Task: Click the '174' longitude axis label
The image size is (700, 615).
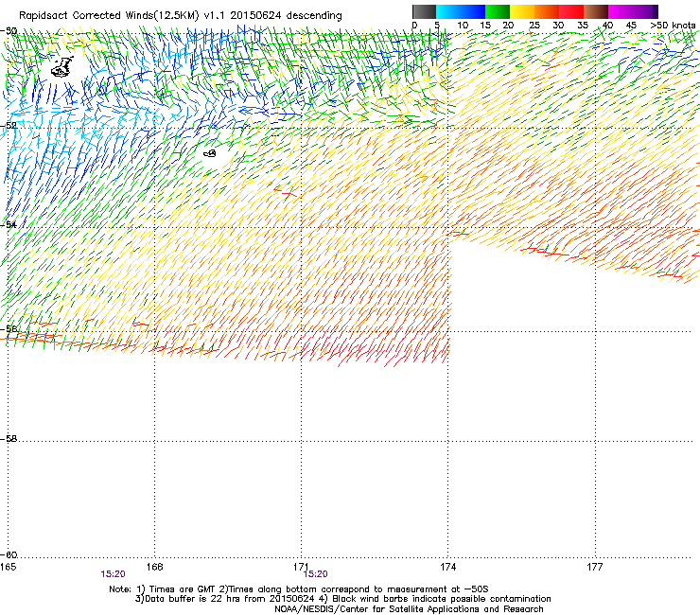Action: [x=447, y=567]
